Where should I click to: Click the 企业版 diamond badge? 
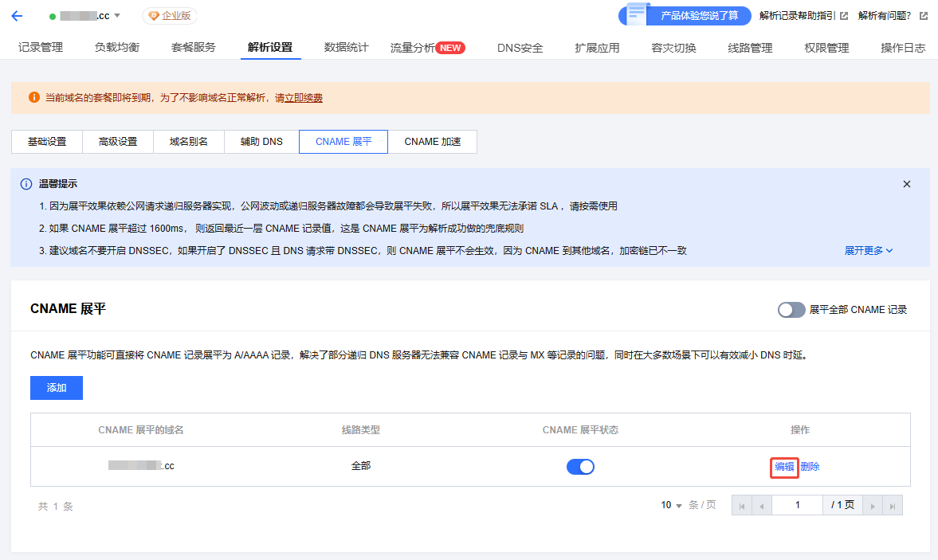pyautogui.click(x=169, y=16)
